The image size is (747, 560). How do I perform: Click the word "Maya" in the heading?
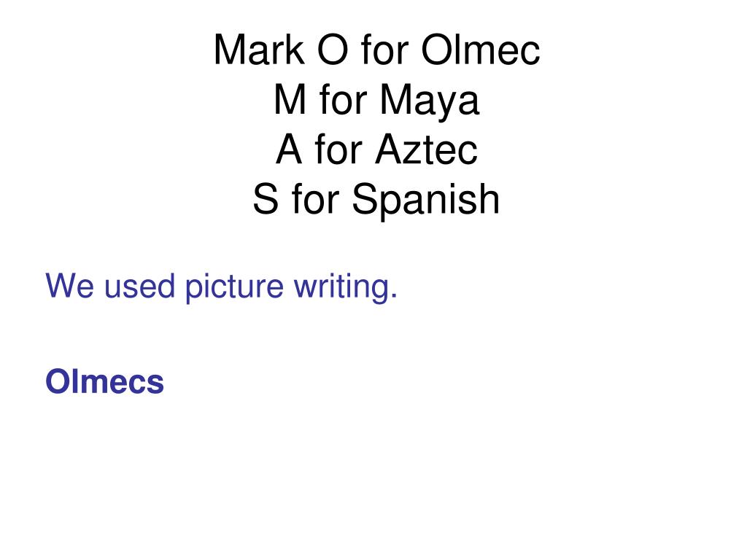[x=429, y=101]
